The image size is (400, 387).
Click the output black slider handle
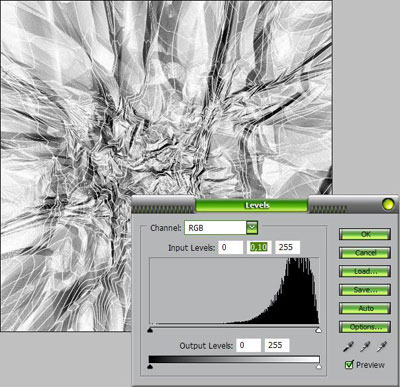150,366
